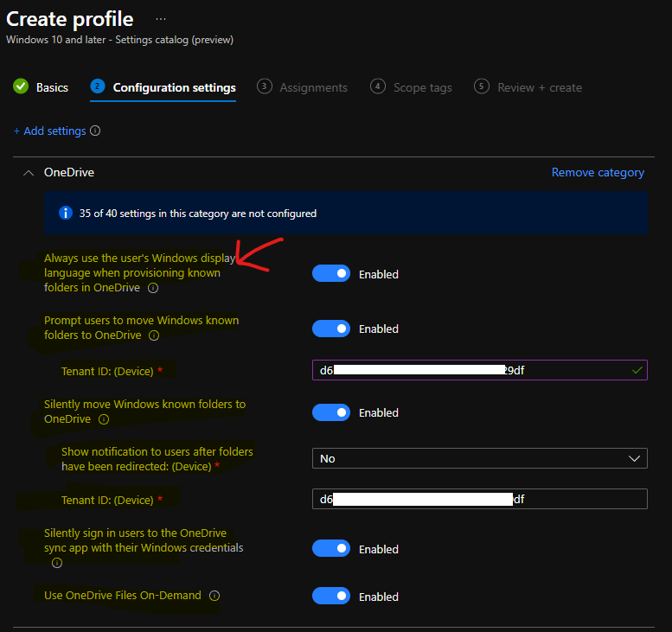Image resolution: width=672 pixels, height=632 pixels.
Task: Open info tooltip next to Add settings
Action: tap(96, 131)
